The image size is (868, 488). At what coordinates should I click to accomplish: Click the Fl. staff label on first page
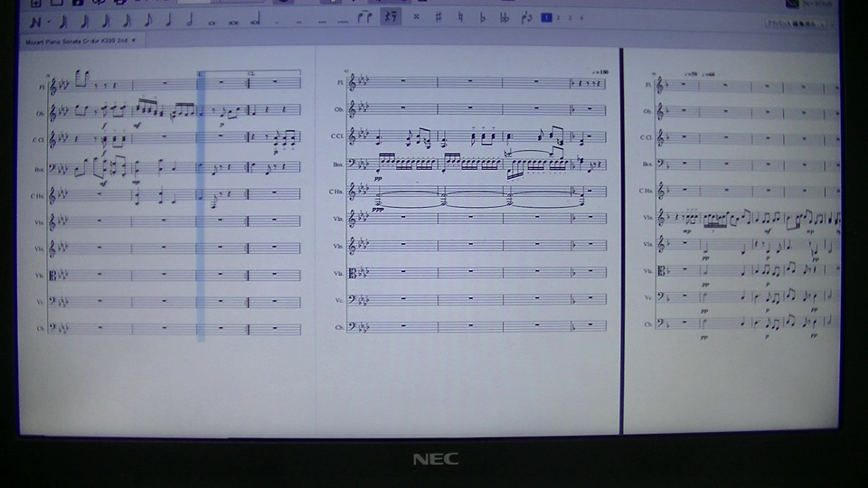(41, 87)
